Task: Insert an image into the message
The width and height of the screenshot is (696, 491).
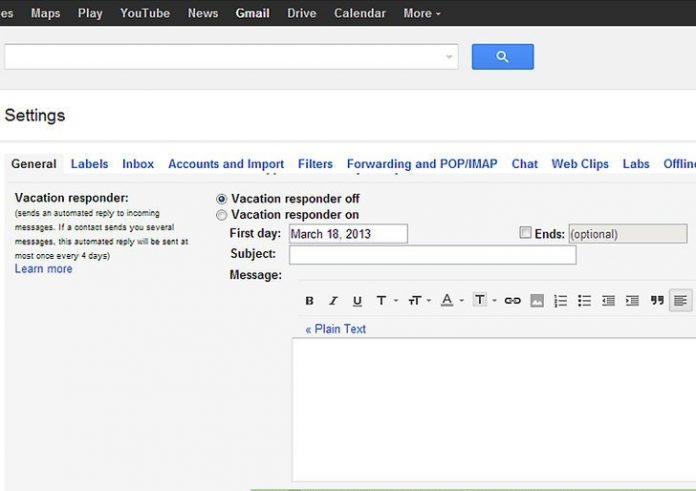Action: (537, 301)
